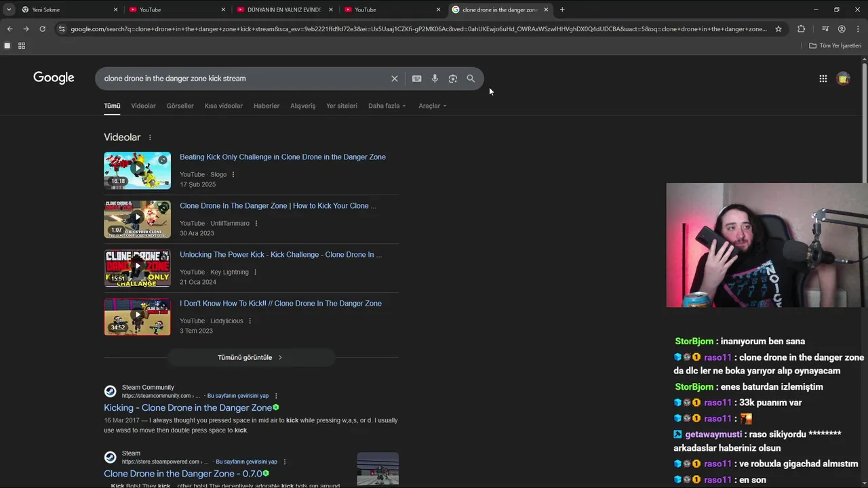Play the 15:51 Kick Only Challenge thumbnail
This screenshot has width=868, height=488.
pyautogui.click(x=137, y=268)
